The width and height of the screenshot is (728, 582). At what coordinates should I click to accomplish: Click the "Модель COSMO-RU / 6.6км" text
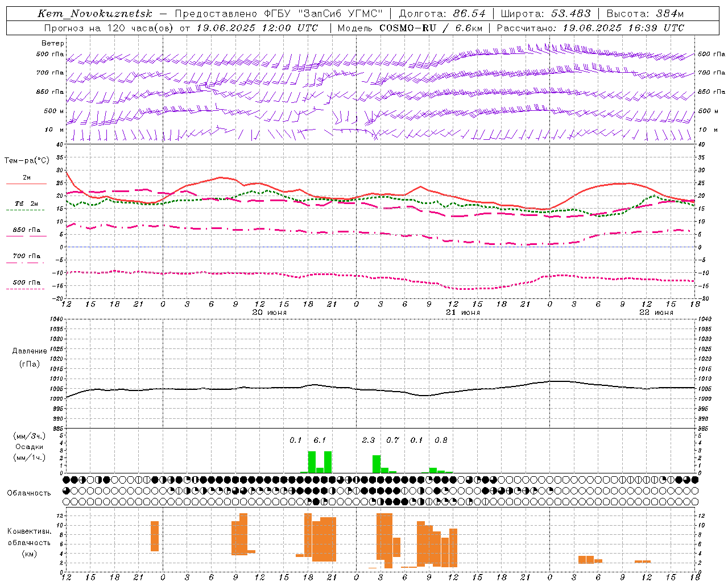point(410,28)
